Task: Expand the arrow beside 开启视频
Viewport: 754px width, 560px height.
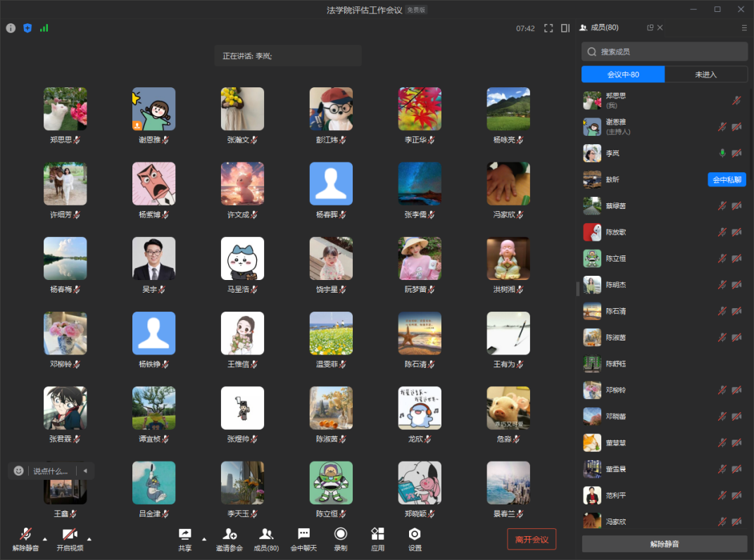Action: [x=89, y=539]
